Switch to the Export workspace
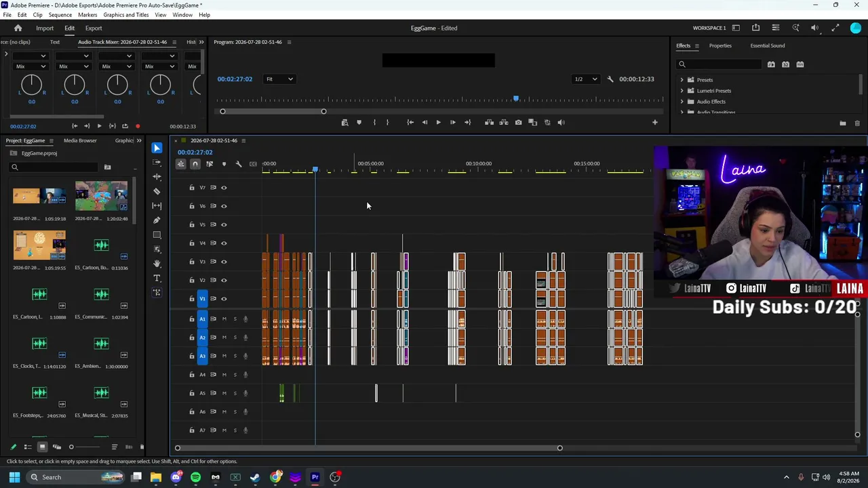 [94, 28]
